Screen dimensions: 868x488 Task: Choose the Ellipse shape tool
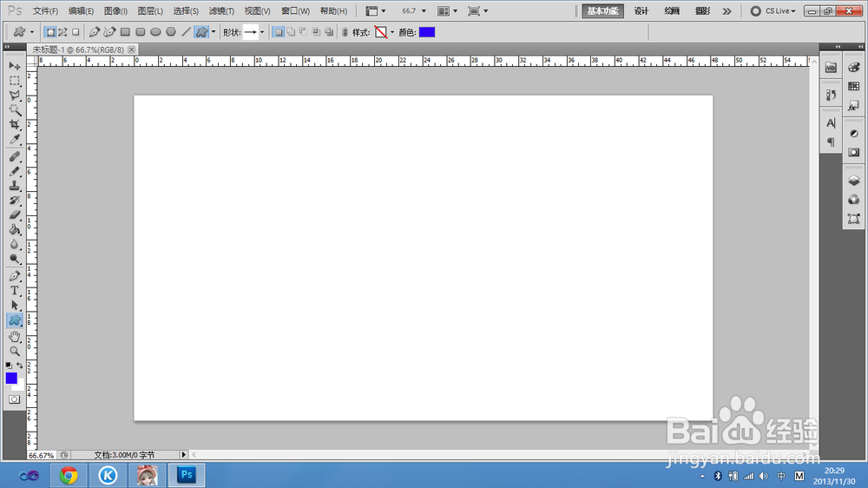(155, 32)
